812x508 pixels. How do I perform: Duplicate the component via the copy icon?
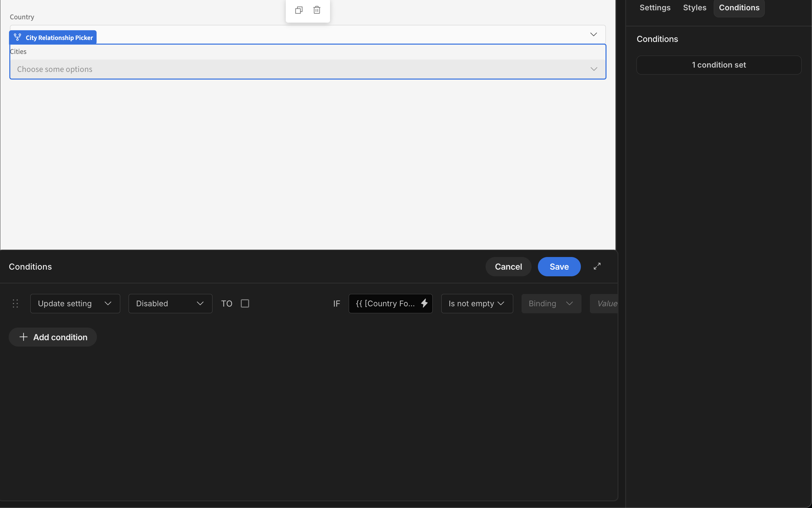[299, 10]
